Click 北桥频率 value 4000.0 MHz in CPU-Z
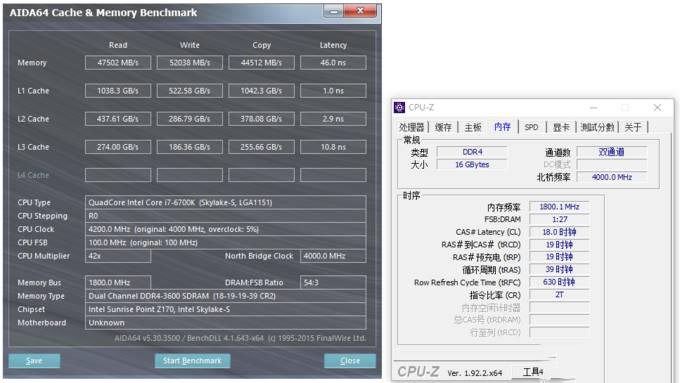The image size is (680, 383). (611, 177)
